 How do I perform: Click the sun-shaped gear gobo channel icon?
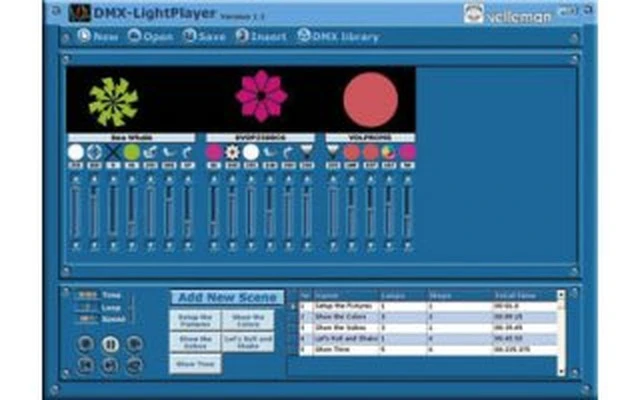[x=232, y=152]
